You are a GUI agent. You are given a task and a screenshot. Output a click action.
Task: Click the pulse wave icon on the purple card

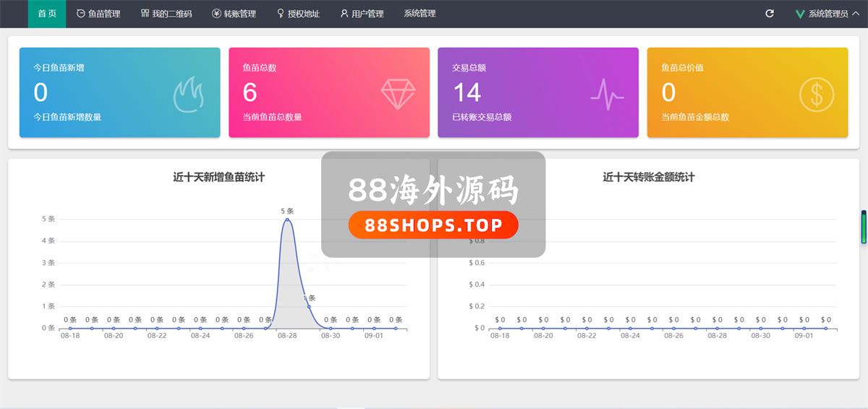(607, 94)
